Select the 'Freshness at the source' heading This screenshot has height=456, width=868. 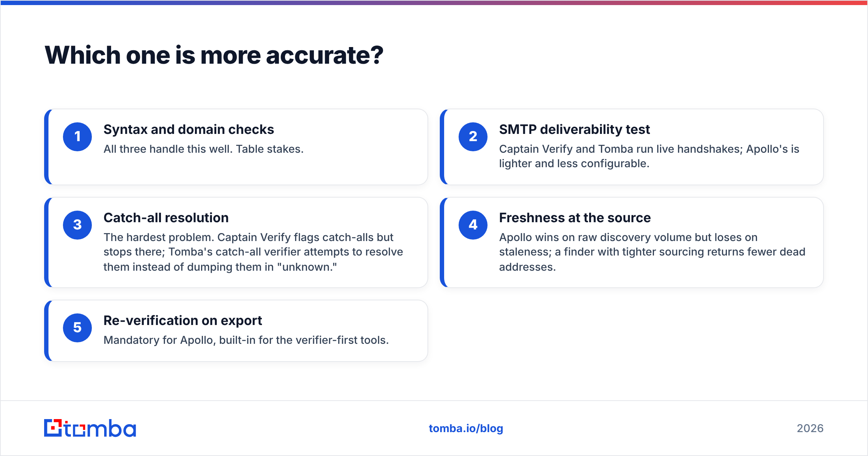[x=575, y=218]
